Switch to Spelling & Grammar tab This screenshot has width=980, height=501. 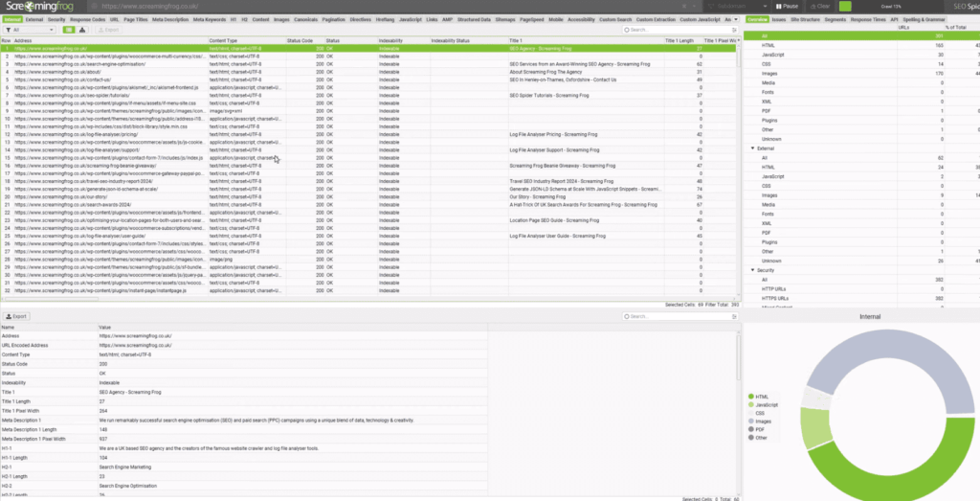[924, 19]
